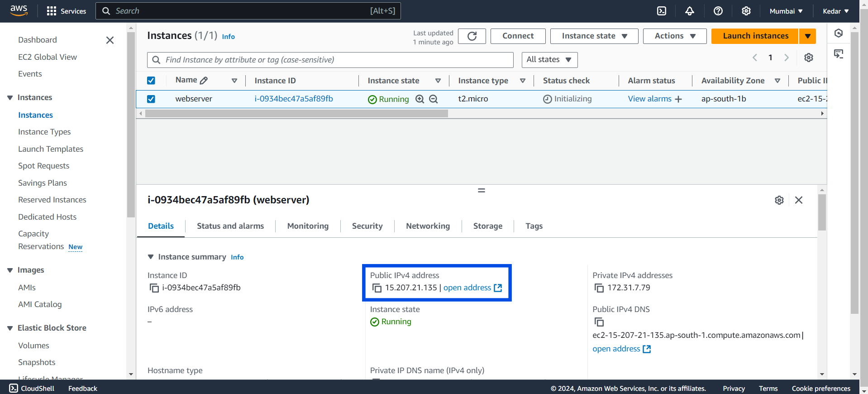Add an alarm with the plus icon
Image resolution: width=868 pixels, height=394 pixels.
click(678, 99)
